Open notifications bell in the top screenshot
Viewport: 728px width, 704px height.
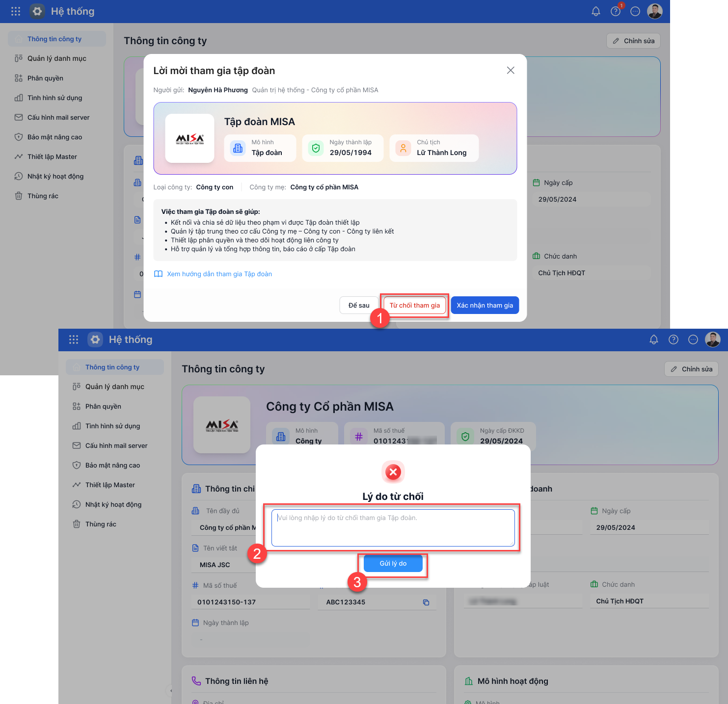tap(596, 11)
